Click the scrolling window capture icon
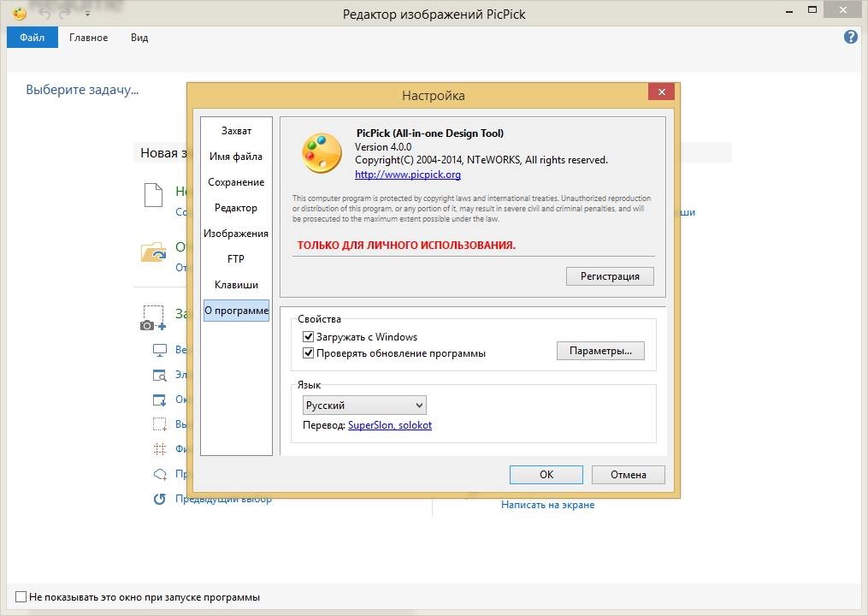The width and height of the screenshot is (868, 616). 159,400
